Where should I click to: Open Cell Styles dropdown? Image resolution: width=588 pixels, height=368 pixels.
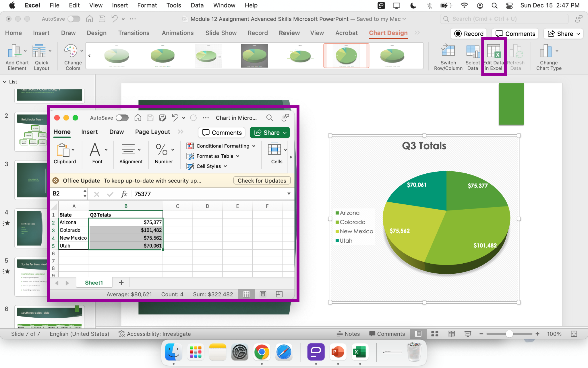tap(207, 166)
